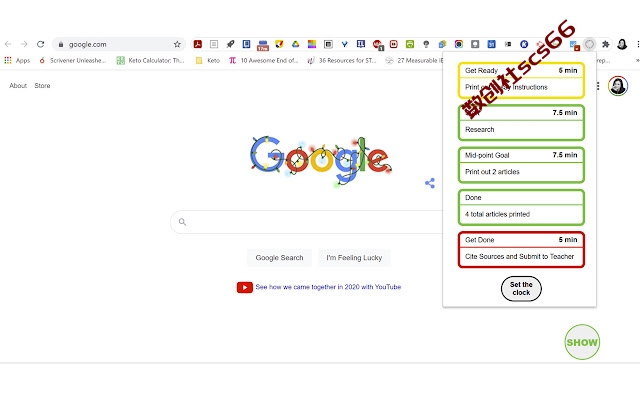Click the red square record extension

click(393, 44)
